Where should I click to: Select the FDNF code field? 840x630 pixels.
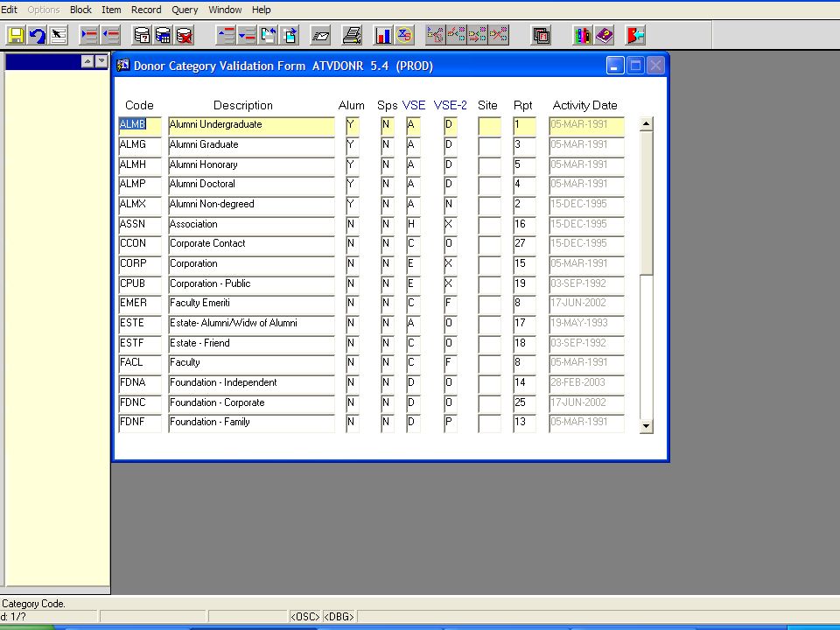tap(140, 423)
